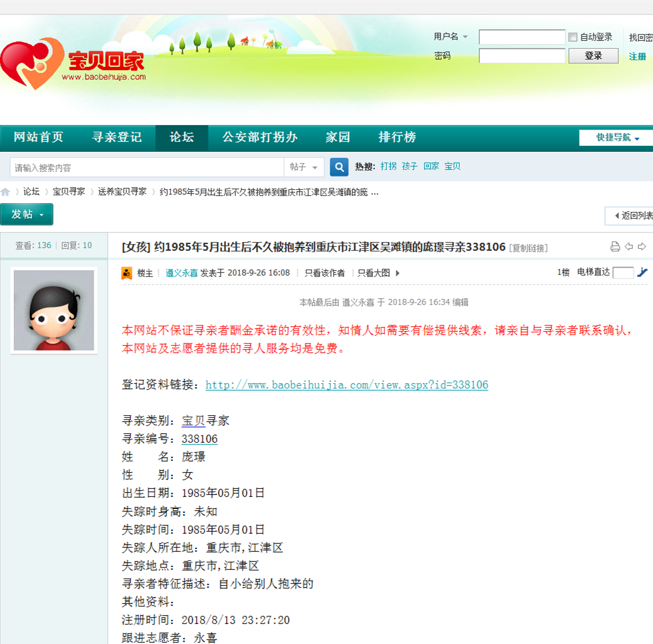This screenshot has height=644, width=653.
Task: Open the 网站首页 nav tab
Action: pos(38,137)
